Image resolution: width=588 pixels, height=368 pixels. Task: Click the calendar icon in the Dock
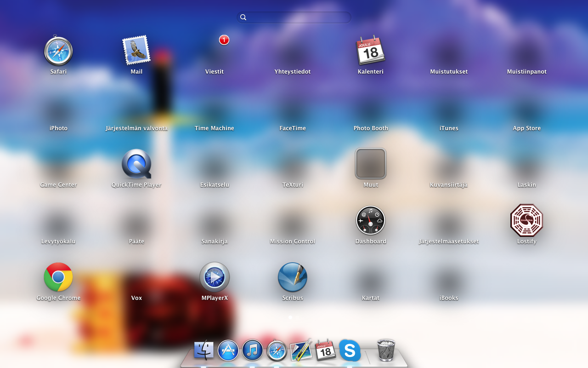(325, 351)
